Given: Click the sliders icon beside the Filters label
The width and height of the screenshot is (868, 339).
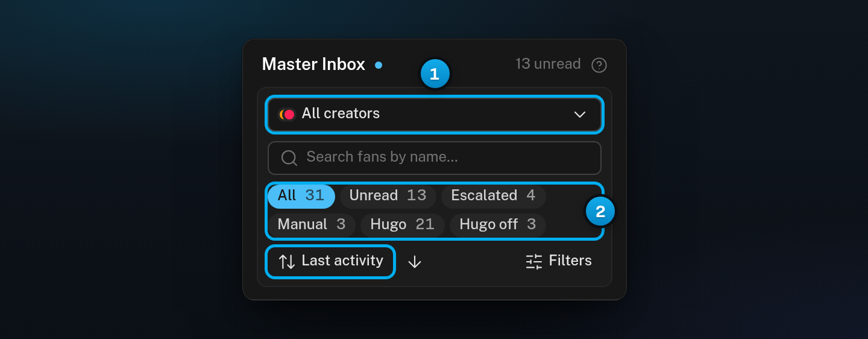Looking at the screenshot, I should [x=534, y=261].
